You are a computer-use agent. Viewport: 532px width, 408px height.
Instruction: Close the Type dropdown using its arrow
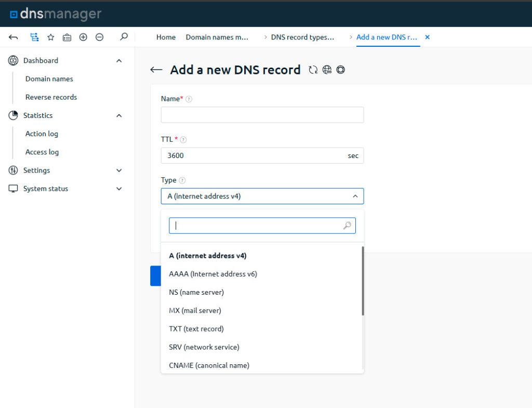point(355,196)
